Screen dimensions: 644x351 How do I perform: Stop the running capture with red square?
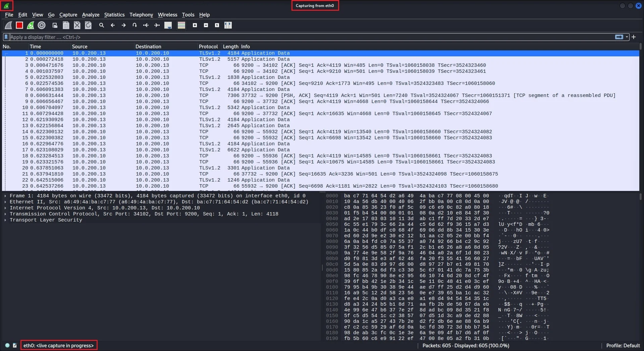(x=19, y=25)
